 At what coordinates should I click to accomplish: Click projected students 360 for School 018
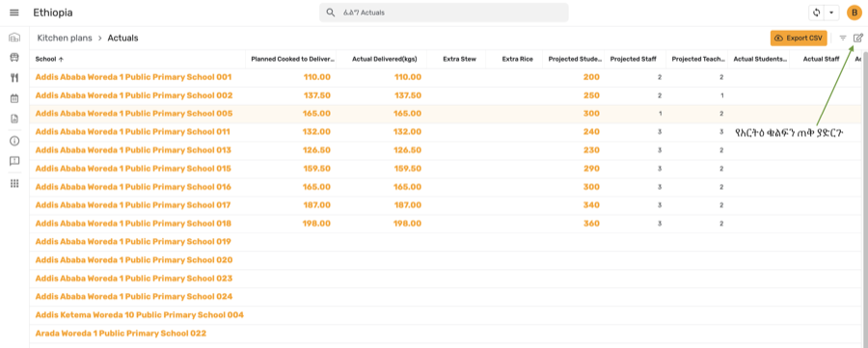[591, 224]
